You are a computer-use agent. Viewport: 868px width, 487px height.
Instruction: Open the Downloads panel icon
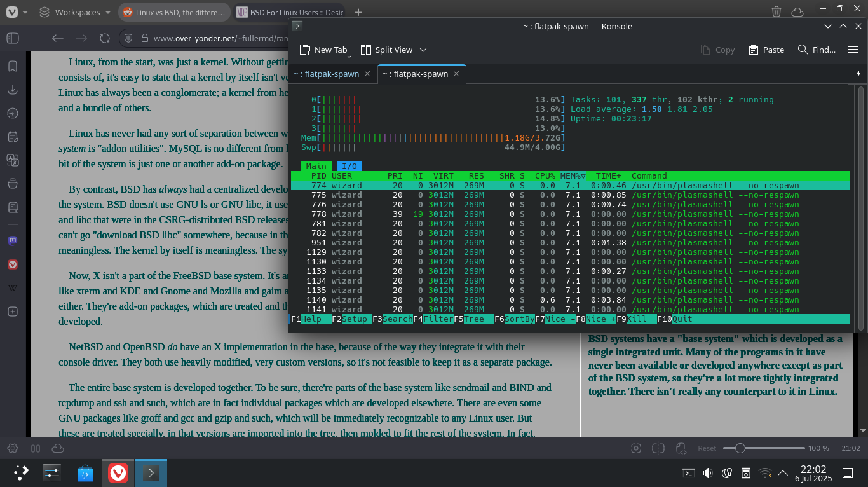click(13, 90)
